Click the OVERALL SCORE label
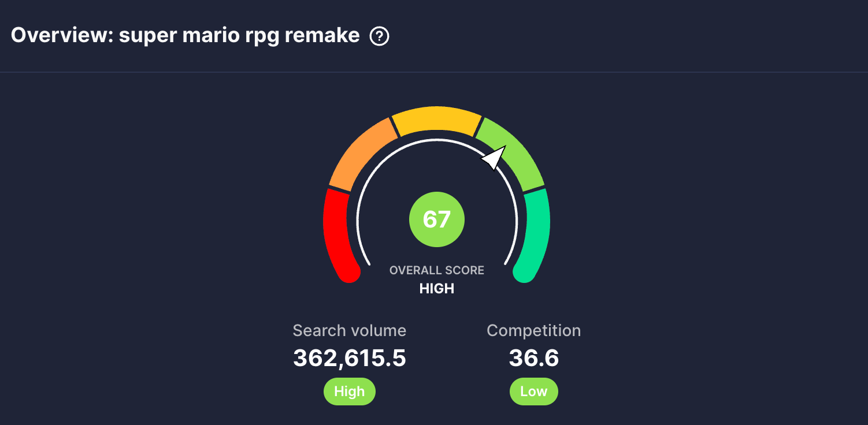Viewport: 868px width, 425px height. [436, 270]
